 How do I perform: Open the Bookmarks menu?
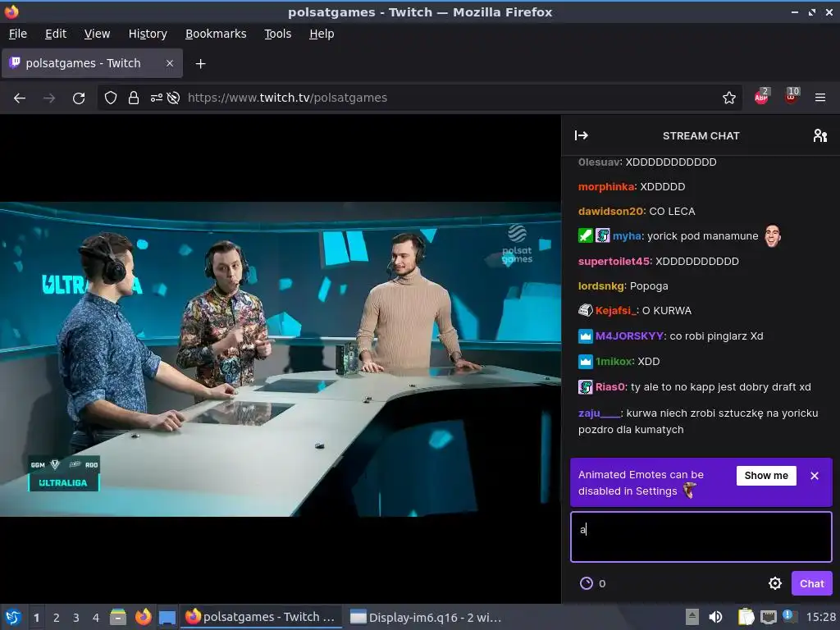coord(216,34)
